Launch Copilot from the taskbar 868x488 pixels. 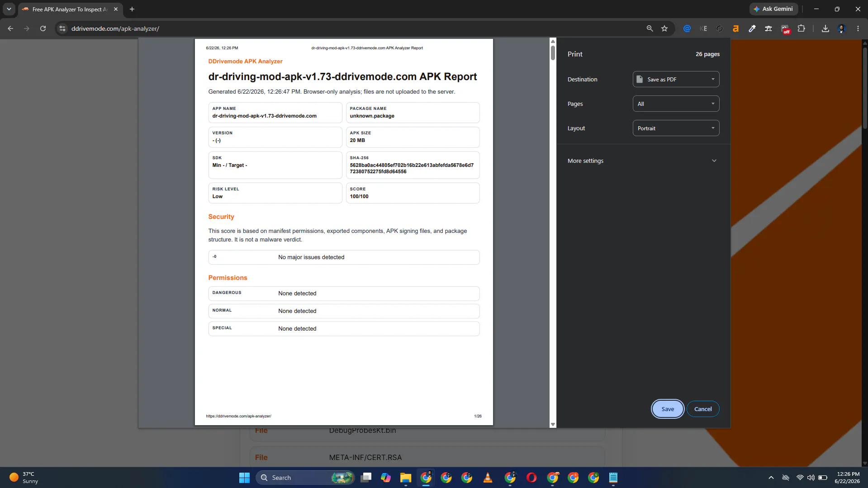pyautogui.click(x=386, y=478)
